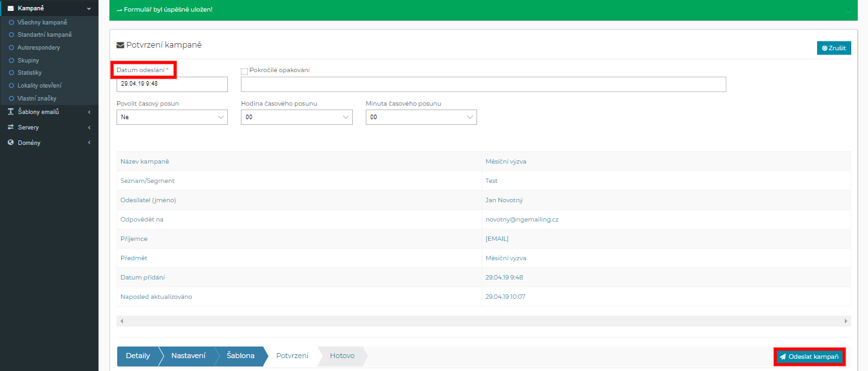868x371 pixels.
Task: Click the [EMAIL] recipient value
Action: [x=497, y=239]
